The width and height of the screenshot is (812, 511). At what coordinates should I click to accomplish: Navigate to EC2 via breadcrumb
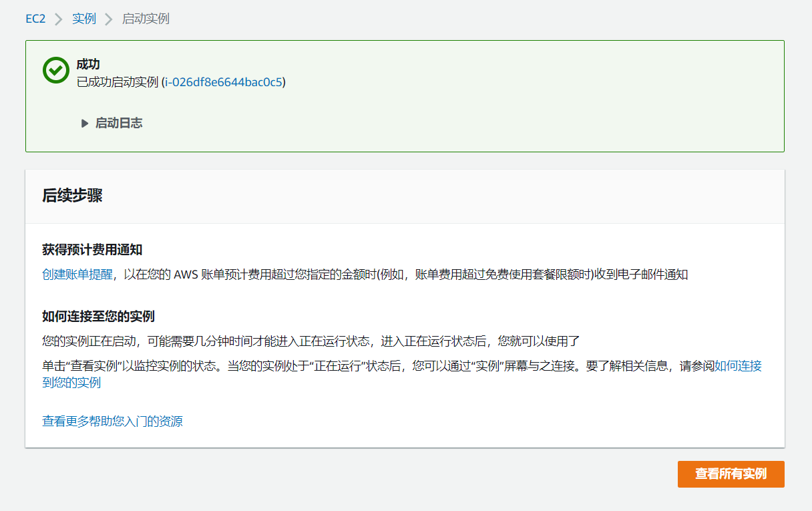point(35,19)
